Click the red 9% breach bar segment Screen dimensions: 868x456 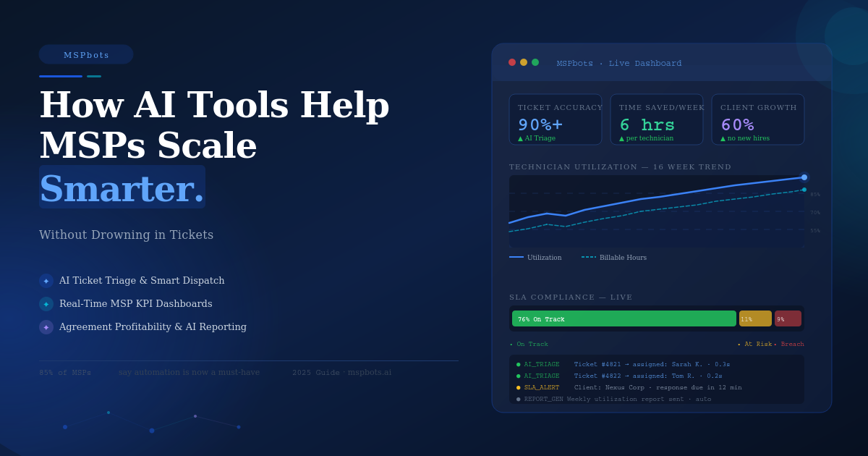788,319
